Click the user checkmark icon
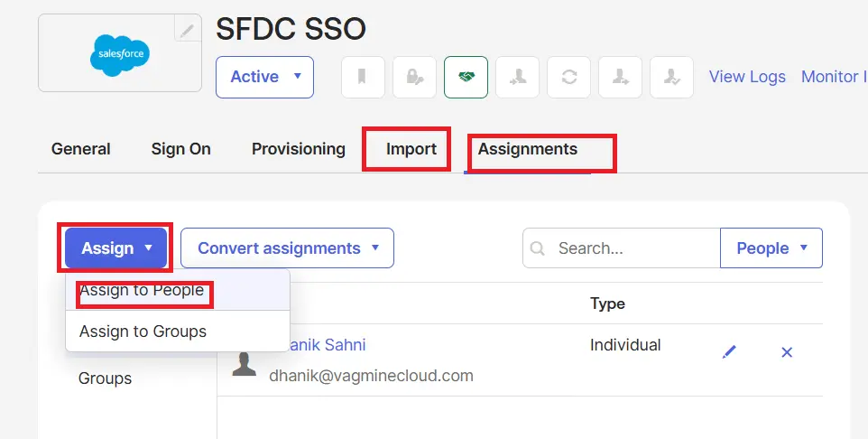 [x=671, y=77]
